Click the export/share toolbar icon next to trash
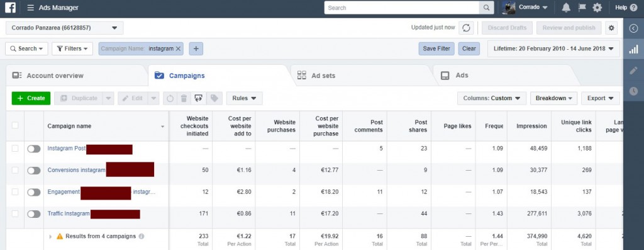 [x=199, y=98]
